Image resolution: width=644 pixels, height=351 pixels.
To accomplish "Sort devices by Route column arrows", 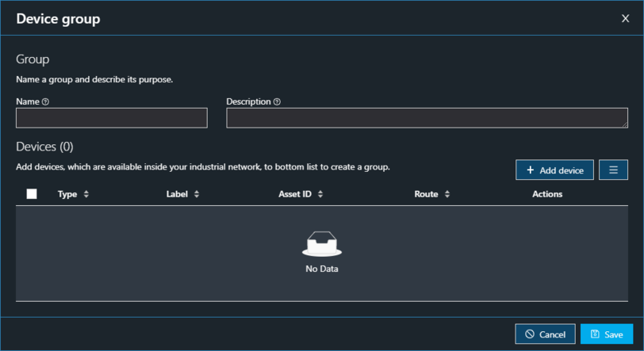I will [447, 194].
